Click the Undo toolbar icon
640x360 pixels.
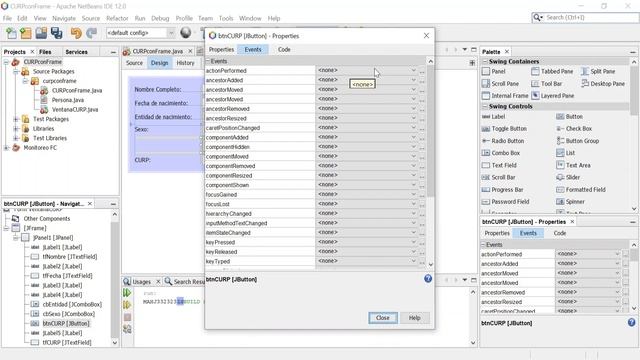point(76,33)
